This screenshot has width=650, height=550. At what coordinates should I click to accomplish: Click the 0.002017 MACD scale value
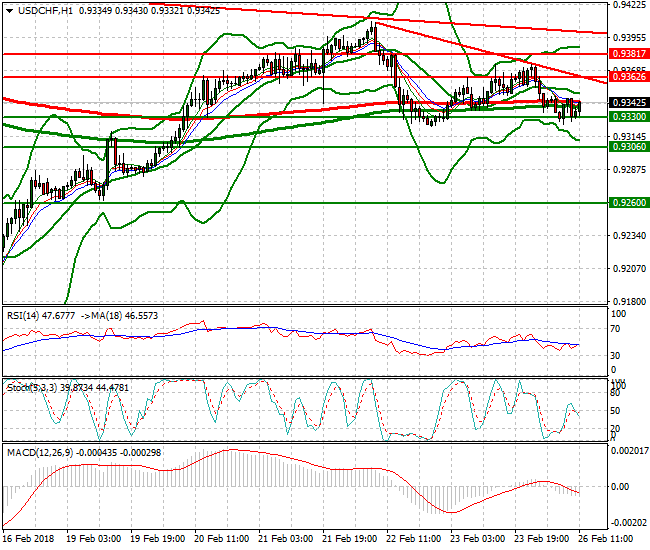coord(630,451)
